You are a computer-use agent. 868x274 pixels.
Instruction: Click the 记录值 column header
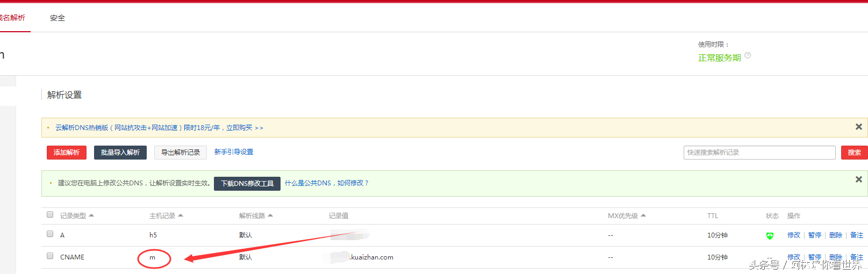click(339, 216)
